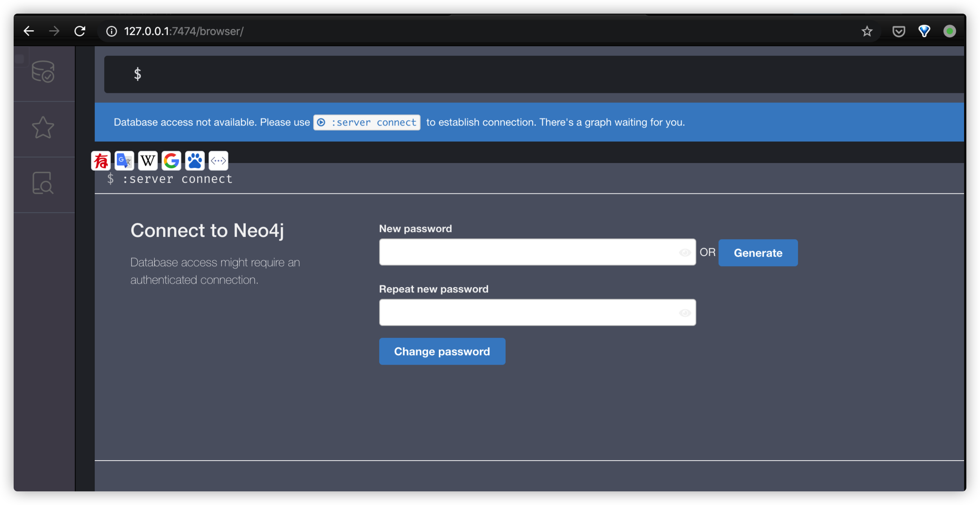Click the Google Translate popup icon

(124, 161)
